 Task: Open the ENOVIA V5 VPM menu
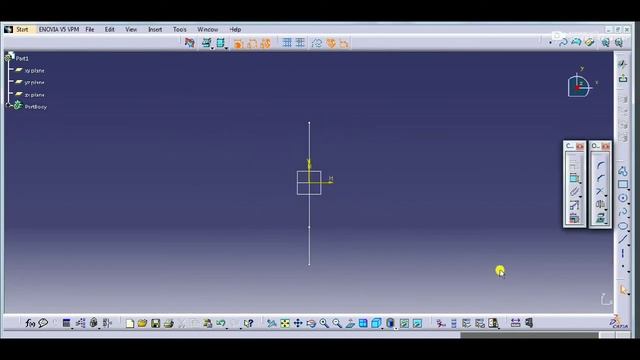59,29
